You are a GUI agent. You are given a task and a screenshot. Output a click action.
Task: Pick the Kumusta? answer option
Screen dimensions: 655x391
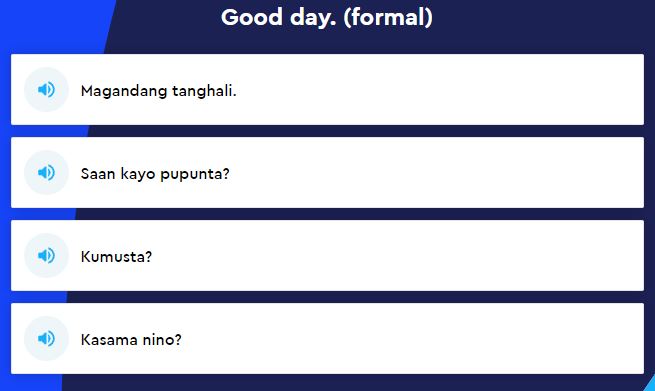(328, 256)
